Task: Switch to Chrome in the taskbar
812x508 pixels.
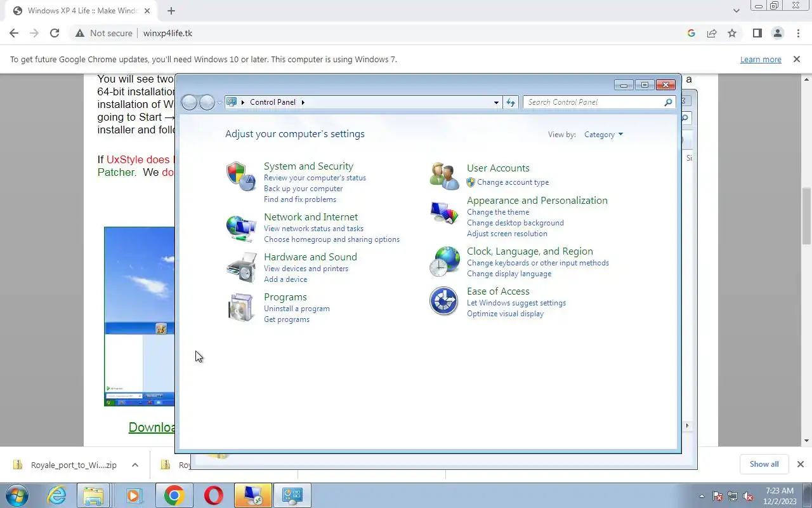Action: click(174, 495)
